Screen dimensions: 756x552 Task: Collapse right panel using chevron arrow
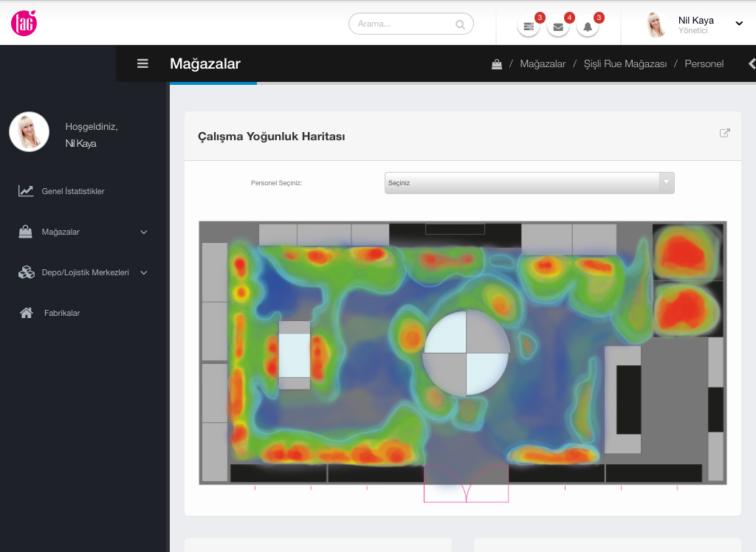point(752,63)
